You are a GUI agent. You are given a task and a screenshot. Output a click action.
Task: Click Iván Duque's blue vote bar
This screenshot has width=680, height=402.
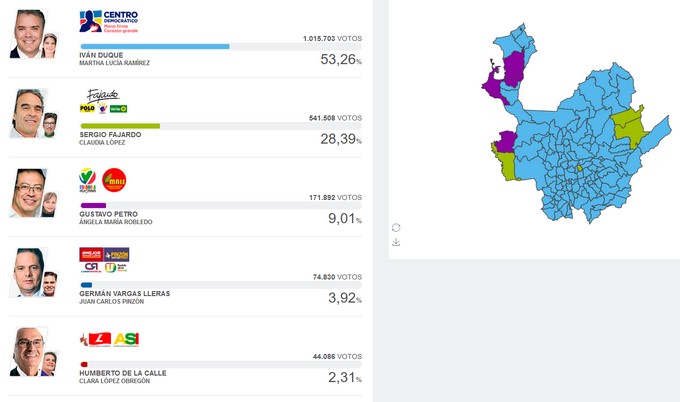154,46
